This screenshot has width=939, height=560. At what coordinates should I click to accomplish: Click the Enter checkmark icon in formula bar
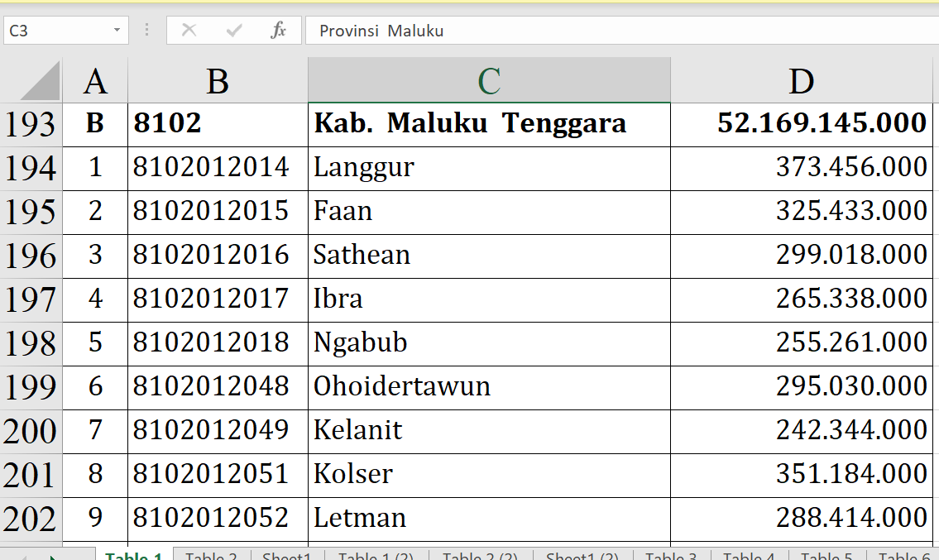[234, 31]
